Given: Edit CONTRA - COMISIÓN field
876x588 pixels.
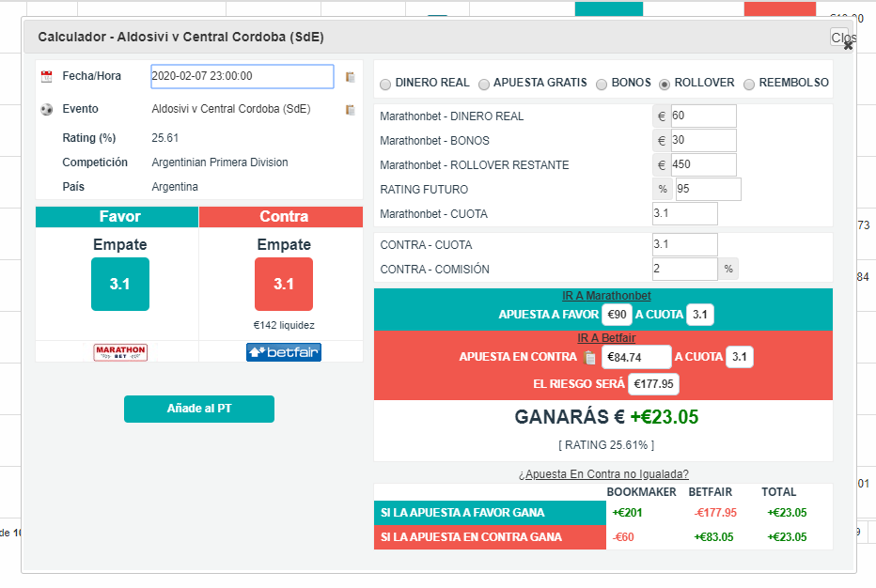Looking at the screenshot, I should coord(685,270).
